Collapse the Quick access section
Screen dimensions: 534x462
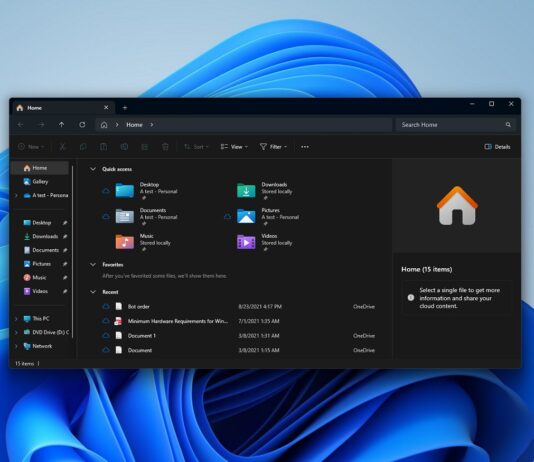(x=93, y=169)
